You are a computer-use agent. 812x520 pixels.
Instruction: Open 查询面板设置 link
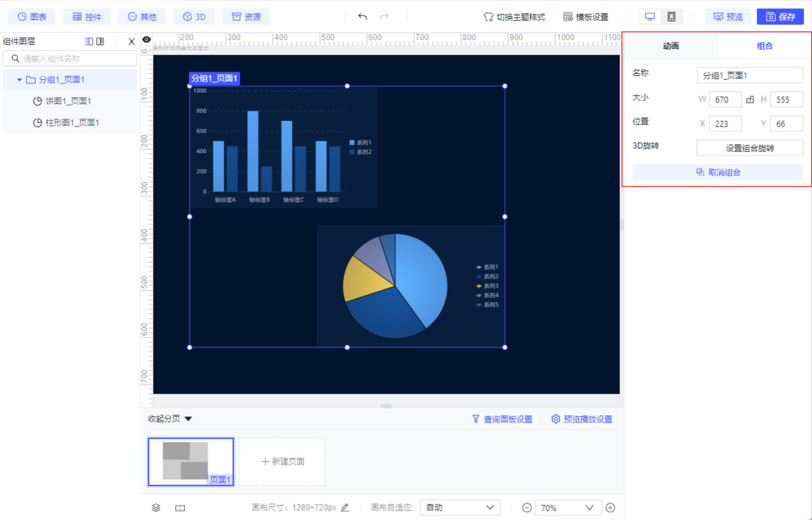tap(502, 419)
